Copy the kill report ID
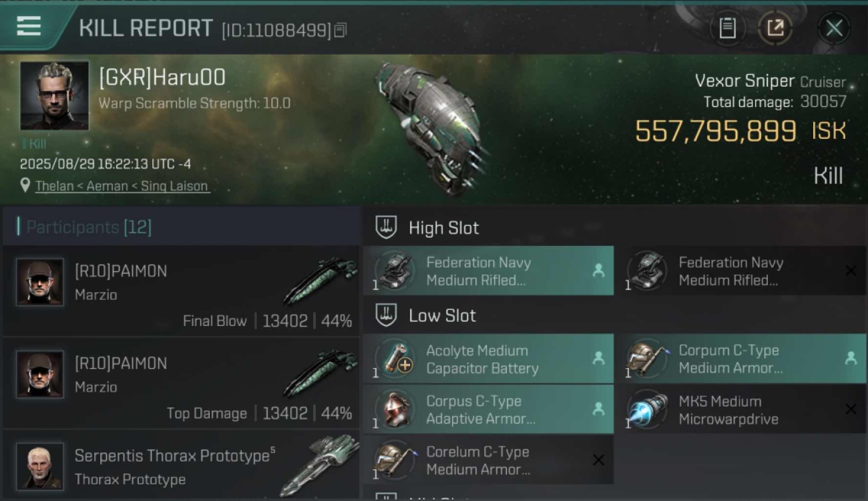This screenshot has width=868, height=501. tap(341, 30)
